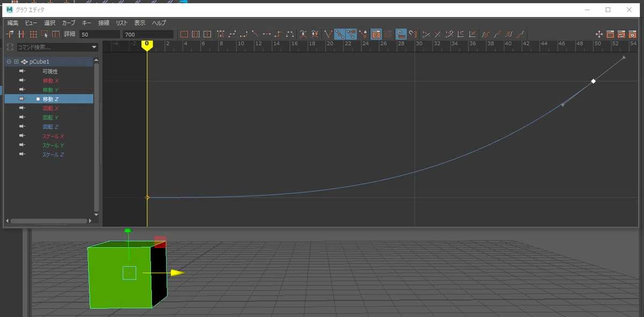Select the Lattice Deform Keys tool
Image resolution: width=644 pixels, height=317 pixels.
(33, 34)
